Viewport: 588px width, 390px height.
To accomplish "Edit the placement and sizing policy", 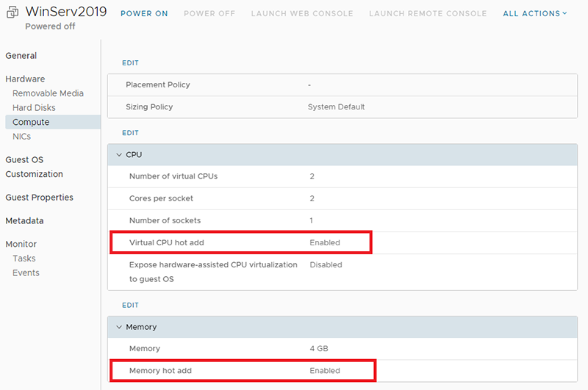I will [x=130, y=63].
